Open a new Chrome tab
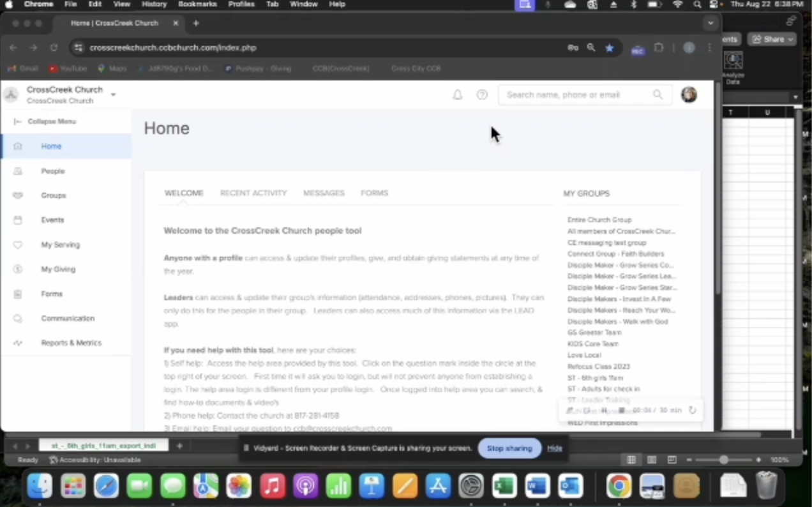The height and width of the screenshot is (507, 812). coord(196,23)
